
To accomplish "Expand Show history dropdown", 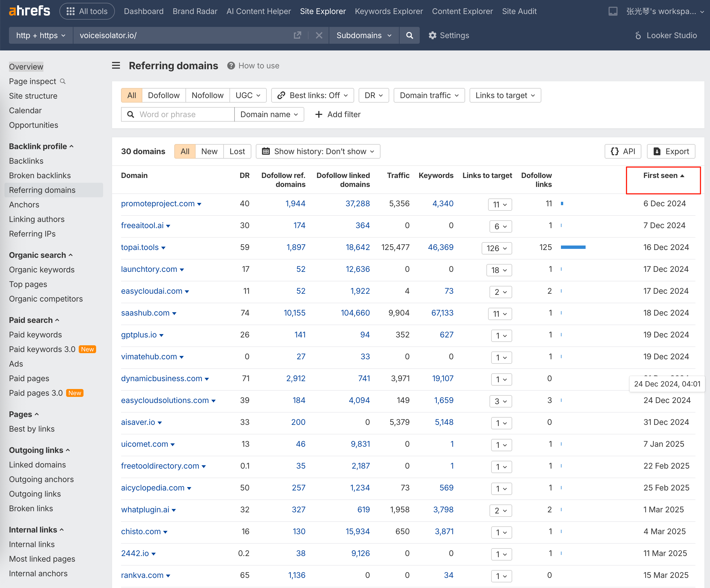I will [318, 151].
